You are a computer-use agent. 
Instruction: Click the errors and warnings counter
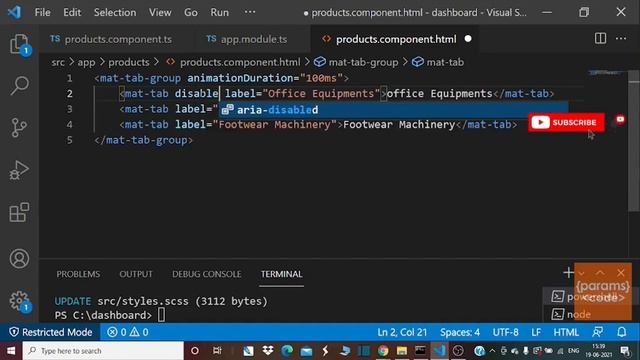128,332
